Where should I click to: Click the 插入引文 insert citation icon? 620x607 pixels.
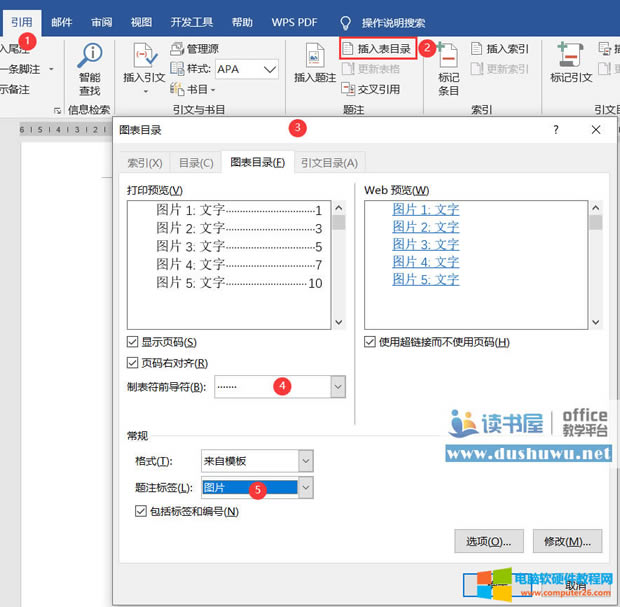click(144, 55)
